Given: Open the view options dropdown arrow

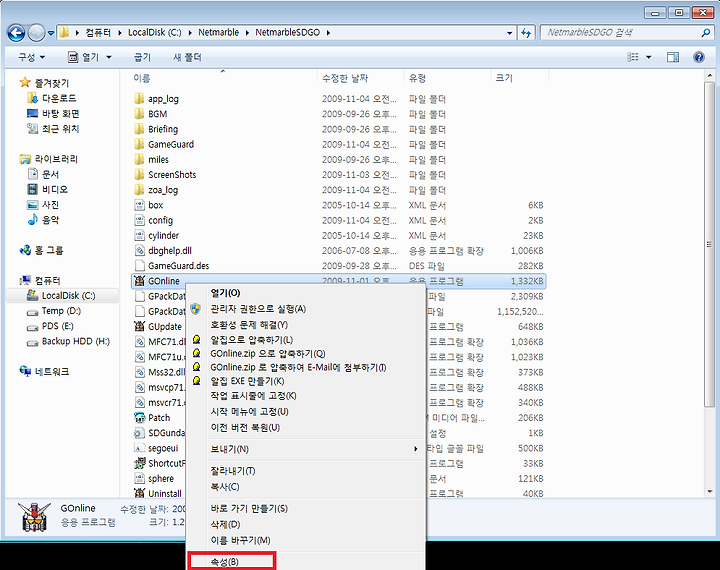Looking at the screenshot, I should pyautogui.click(x=648, y=57).
